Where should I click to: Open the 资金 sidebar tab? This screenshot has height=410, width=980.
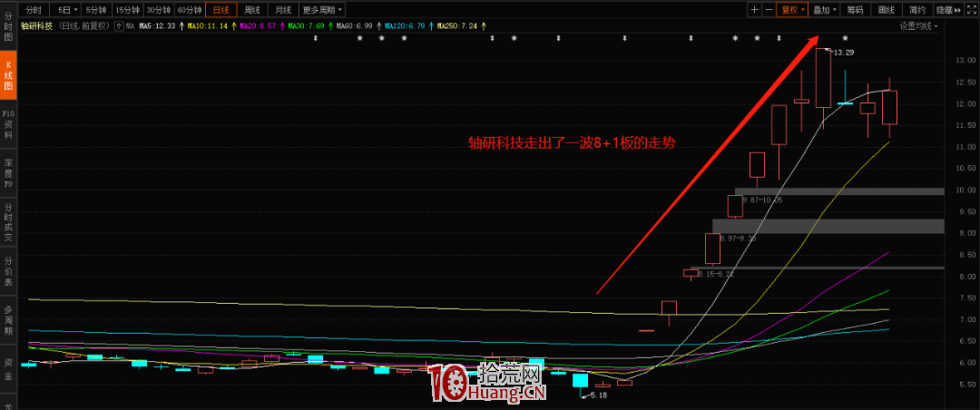[x=9, y=368]
